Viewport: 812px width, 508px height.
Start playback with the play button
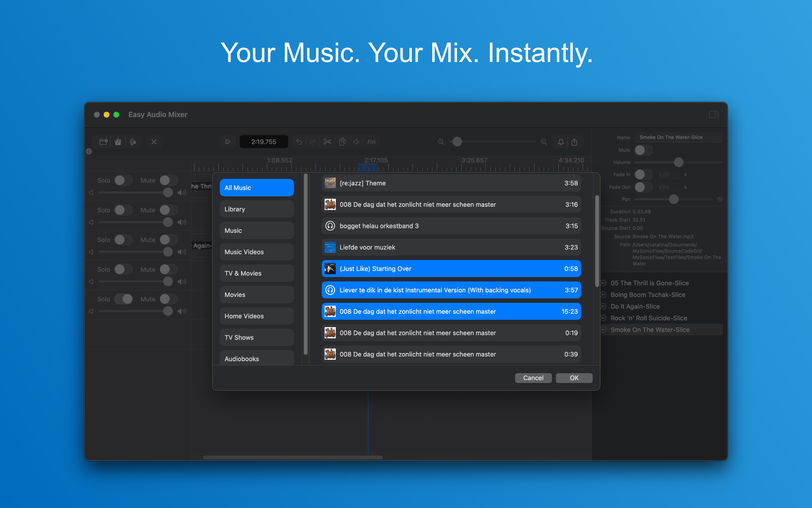[228, 142]
